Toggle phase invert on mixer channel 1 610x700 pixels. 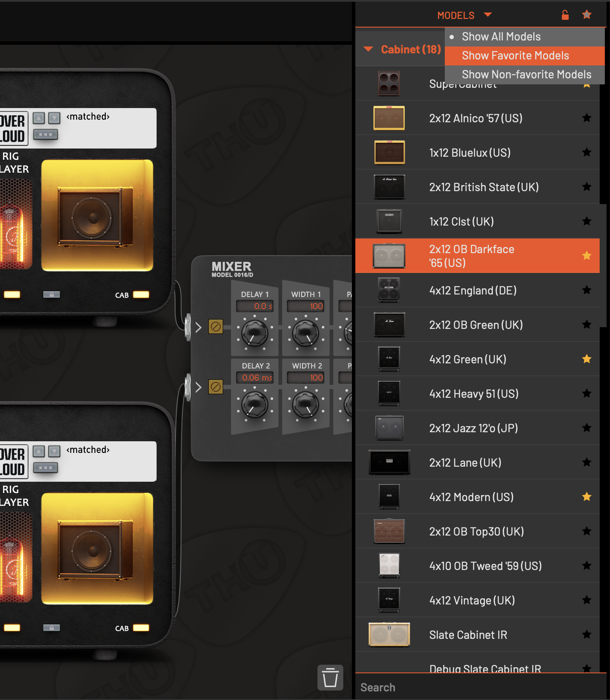216,327
